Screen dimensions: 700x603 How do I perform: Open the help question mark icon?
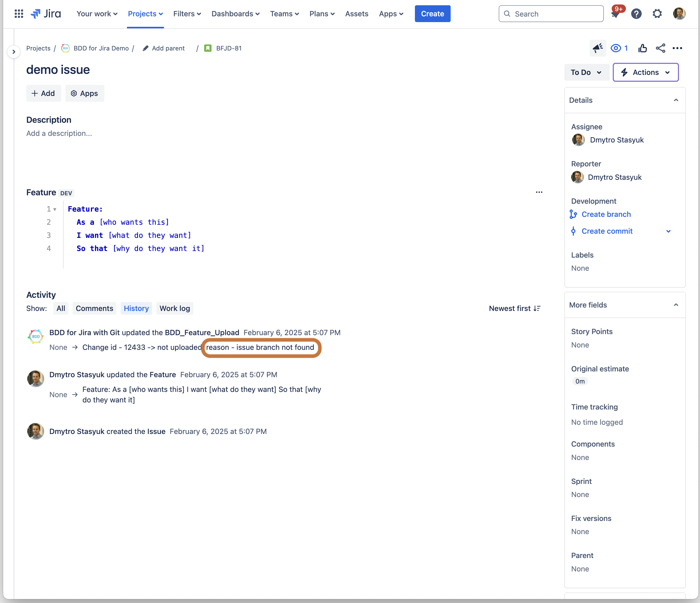pyautogui.click(x=636, y=14)
